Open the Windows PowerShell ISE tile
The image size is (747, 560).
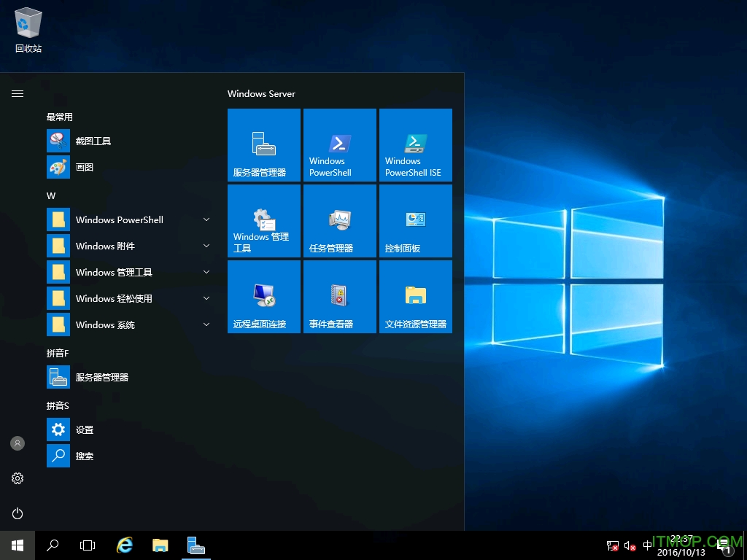coord(415,144)
